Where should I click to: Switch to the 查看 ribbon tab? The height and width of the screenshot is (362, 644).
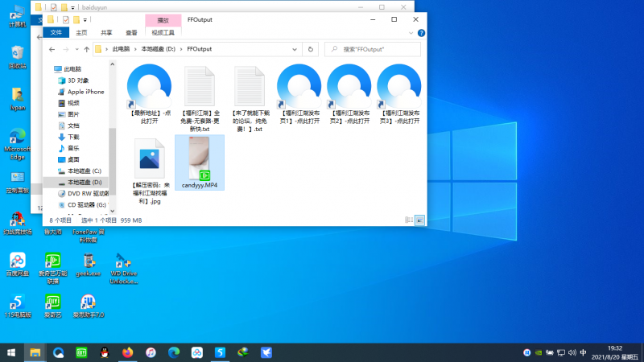tap(131, 33)
